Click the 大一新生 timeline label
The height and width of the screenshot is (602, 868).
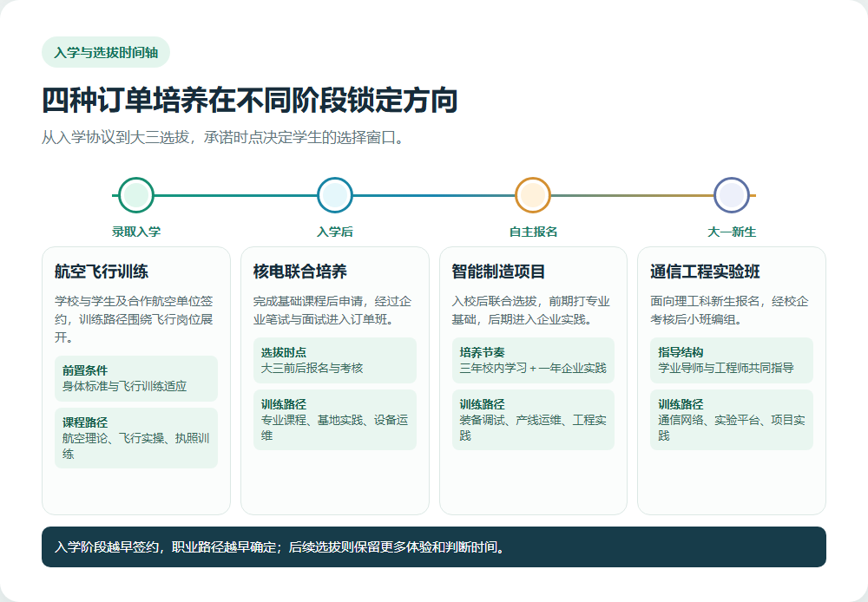point(732,232)
